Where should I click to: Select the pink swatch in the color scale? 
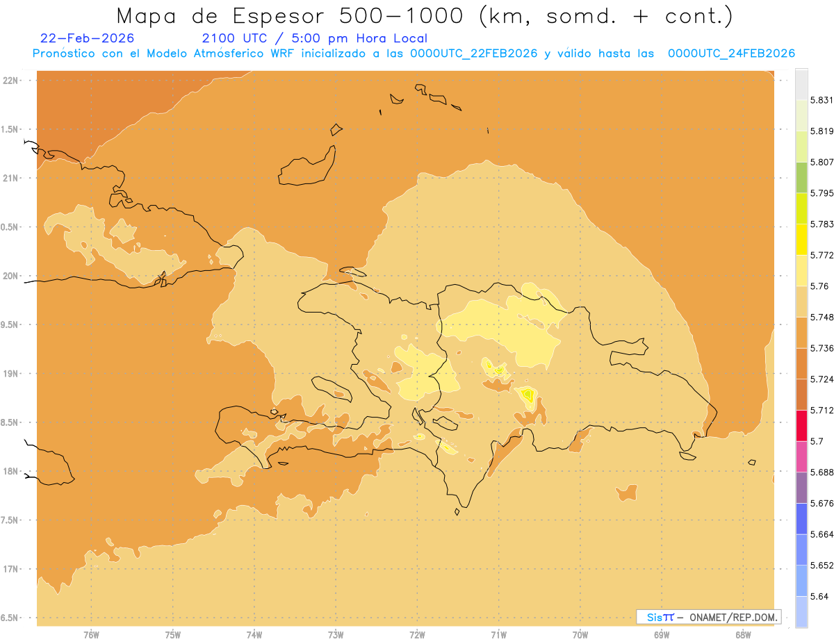coord(801,456)
